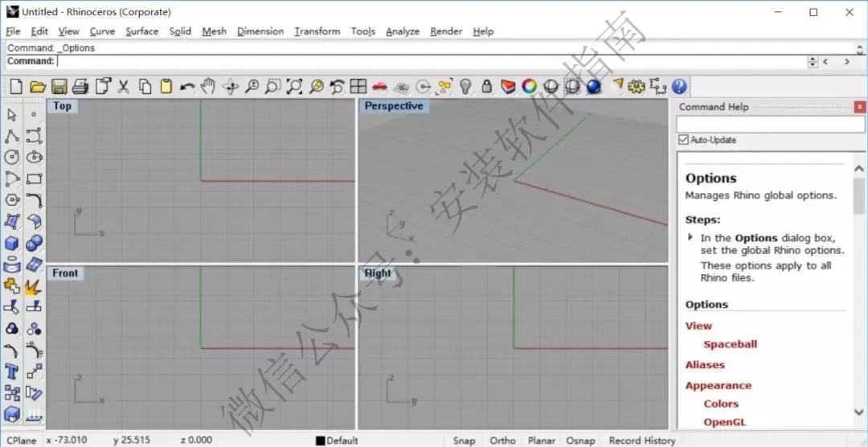This screenshot has height=447, width=868.
Task: Open the Curve menu
Action: point(102,31)
